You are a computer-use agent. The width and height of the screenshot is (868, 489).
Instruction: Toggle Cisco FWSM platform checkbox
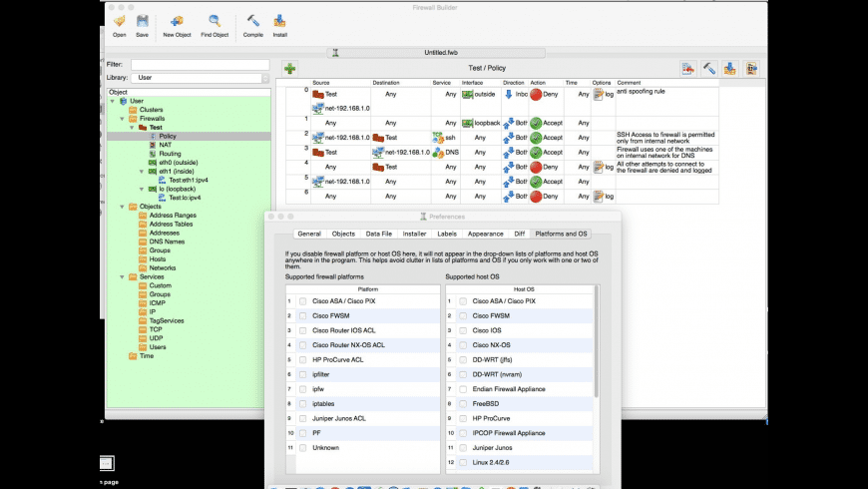303,315
